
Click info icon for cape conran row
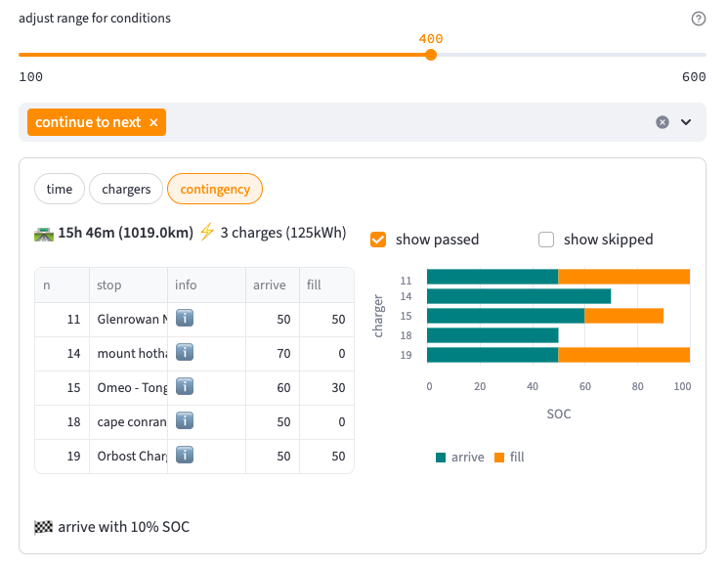(x=184, y=421)
